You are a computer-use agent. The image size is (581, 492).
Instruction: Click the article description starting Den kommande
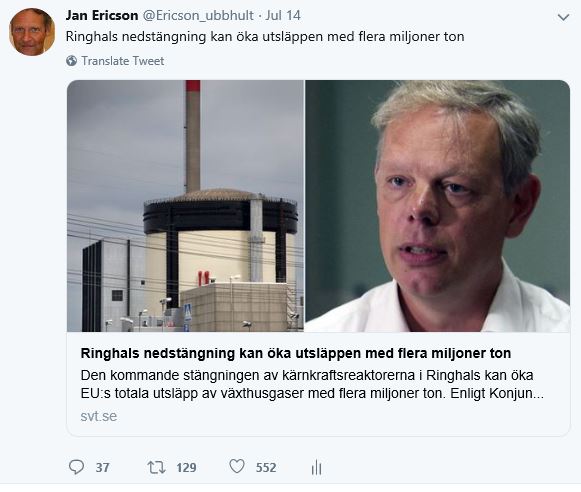pyautogui.click(x=312, y=384)
